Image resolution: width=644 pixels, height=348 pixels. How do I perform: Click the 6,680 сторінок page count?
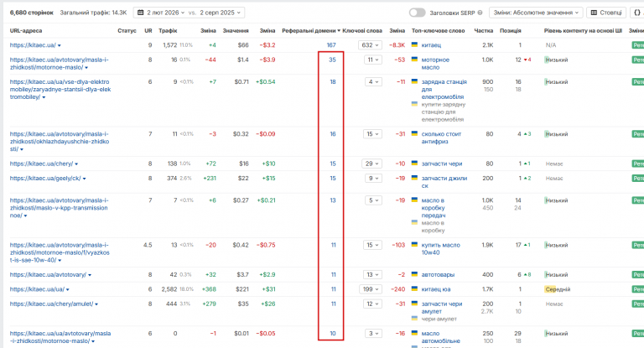[x=32, y=13]
